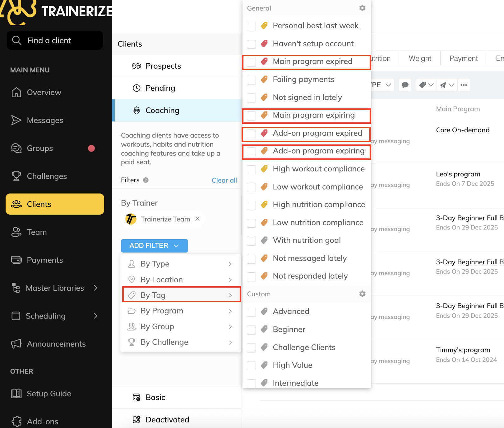Screen dimensions: 504x428
Task: Open Challenges trophy in sidebar
Action: coord(47,176)
